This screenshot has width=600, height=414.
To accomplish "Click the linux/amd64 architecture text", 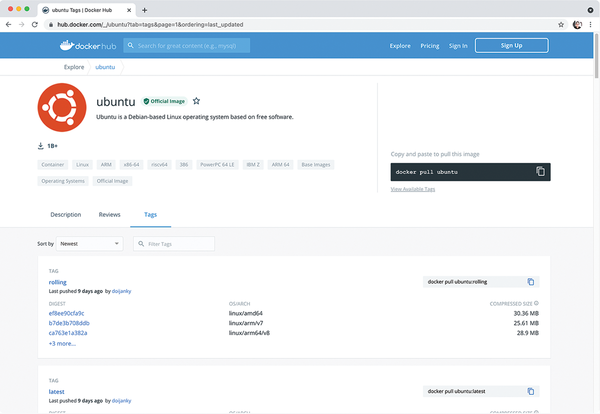I will tap(245, 313).
